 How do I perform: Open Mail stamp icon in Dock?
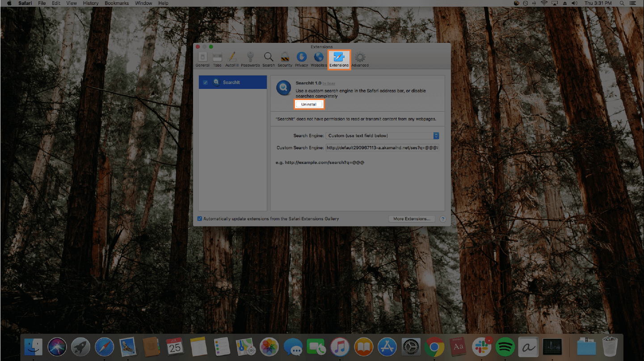(128, 347)
